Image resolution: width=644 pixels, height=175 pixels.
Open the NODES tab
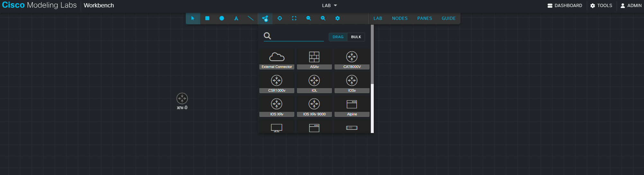tap(399, 18)
